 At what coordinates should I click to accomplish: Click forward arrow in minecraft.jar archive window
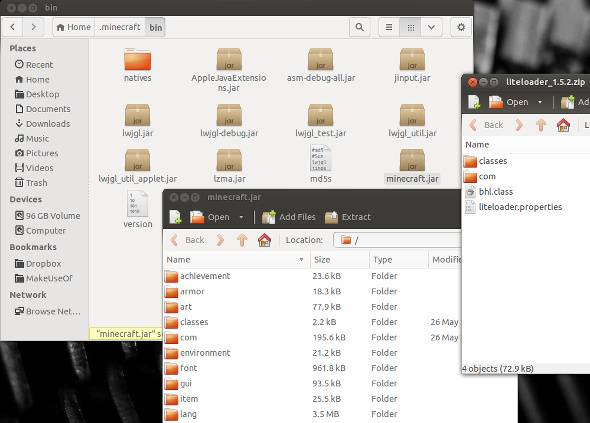[x=220, y=240]
